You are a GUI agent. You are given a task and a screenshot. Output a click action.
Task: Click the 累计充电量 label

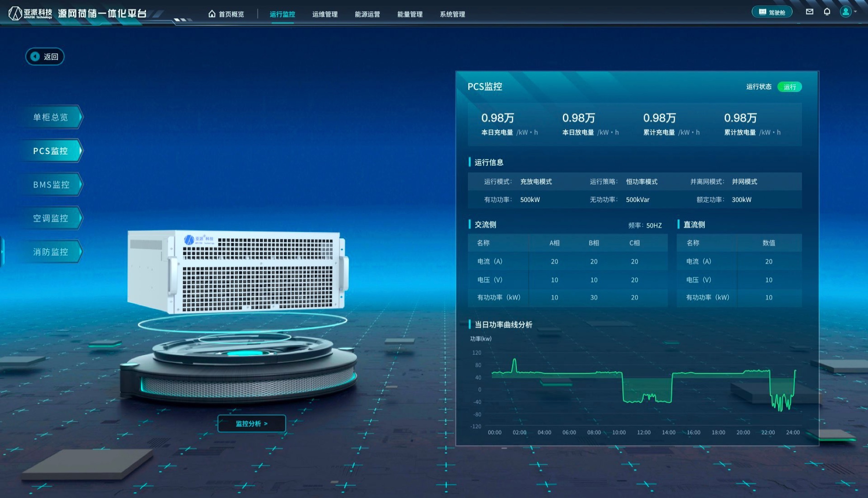click(x=659, y=132)
